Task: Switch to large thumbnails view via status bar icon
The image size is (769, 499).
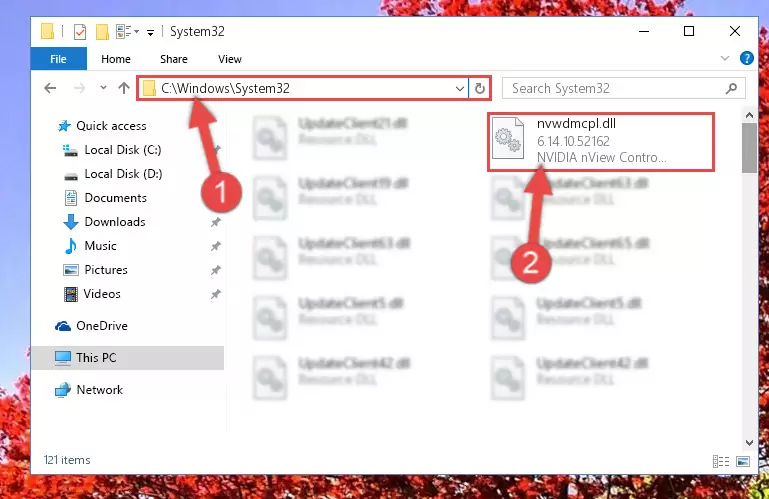Action: tap(743, 461)
